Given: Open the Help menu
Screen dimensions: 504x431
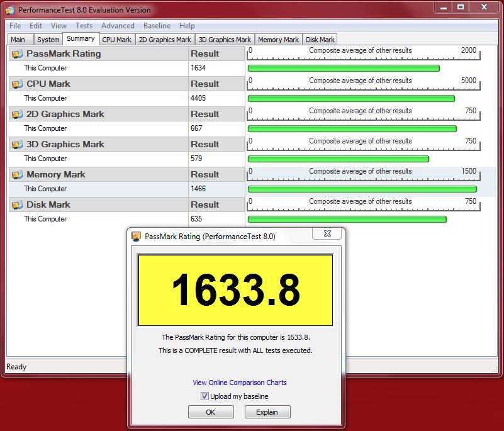Looking at the screenshot, I should [x=187, y=26].
